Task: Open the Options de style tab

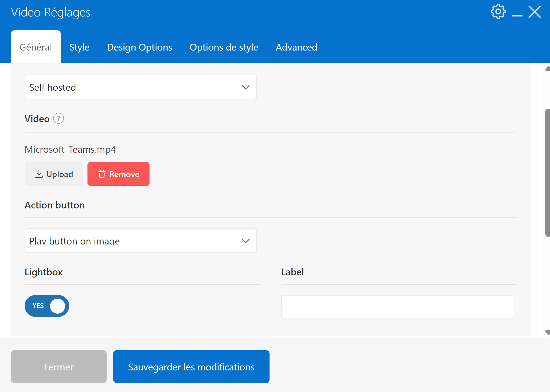Action: point(224,47)
